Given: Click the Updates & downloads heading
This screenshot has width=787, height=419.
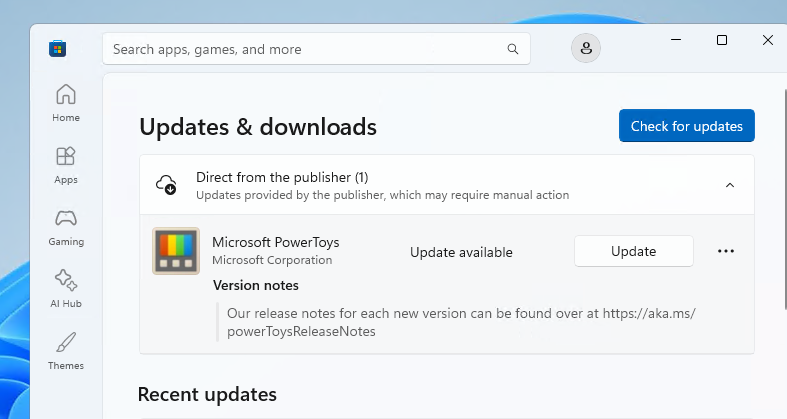Looking at the screenshot, I should (x=258, y=126).
